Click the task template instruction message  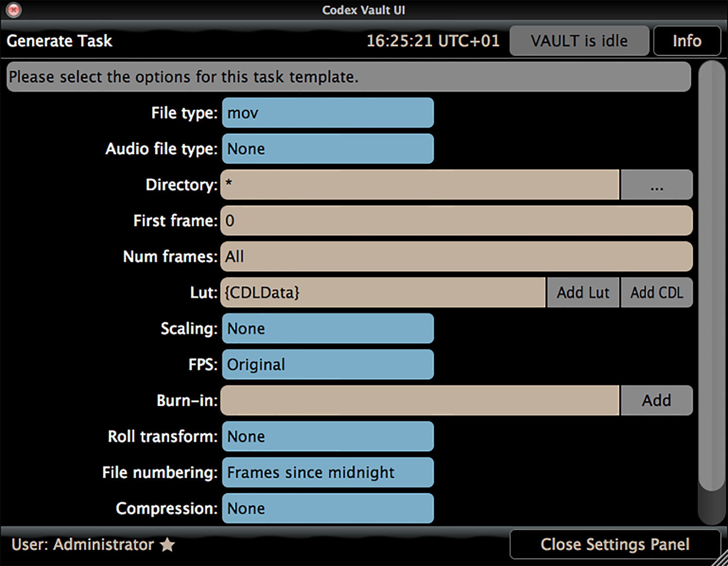(x=349, y=76)
